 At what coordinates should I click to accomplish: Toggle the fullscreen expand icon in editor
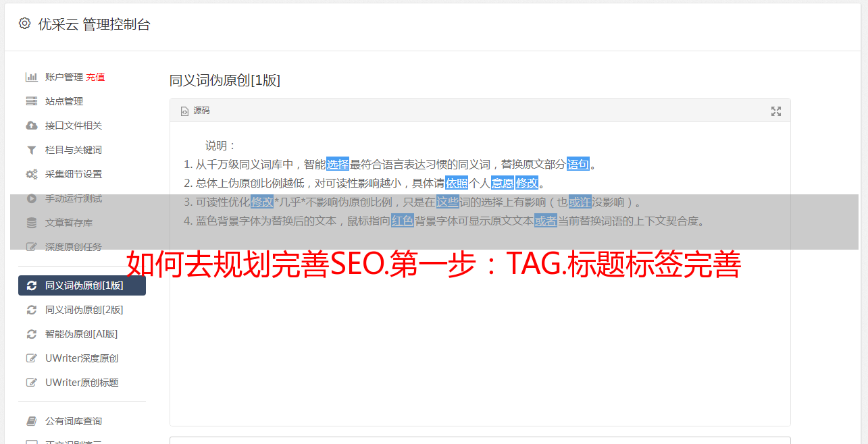click(x=776, y=111)
